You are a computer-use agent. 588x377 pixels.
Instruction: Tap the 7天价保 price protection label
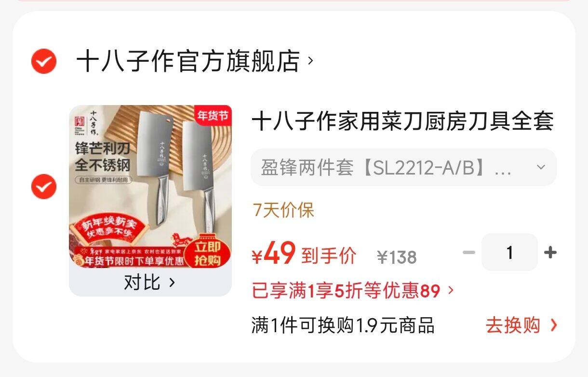283,210
